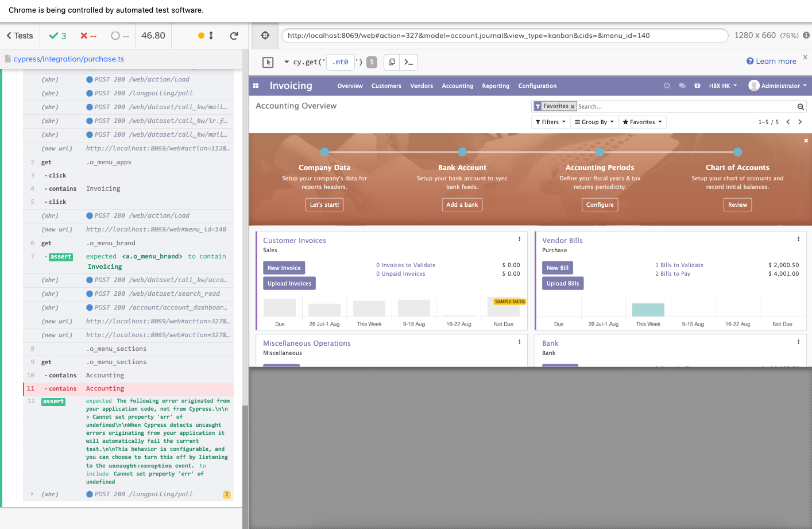Open the Accounting menu
The image size is (812, 529).
(x=458, y=86)
